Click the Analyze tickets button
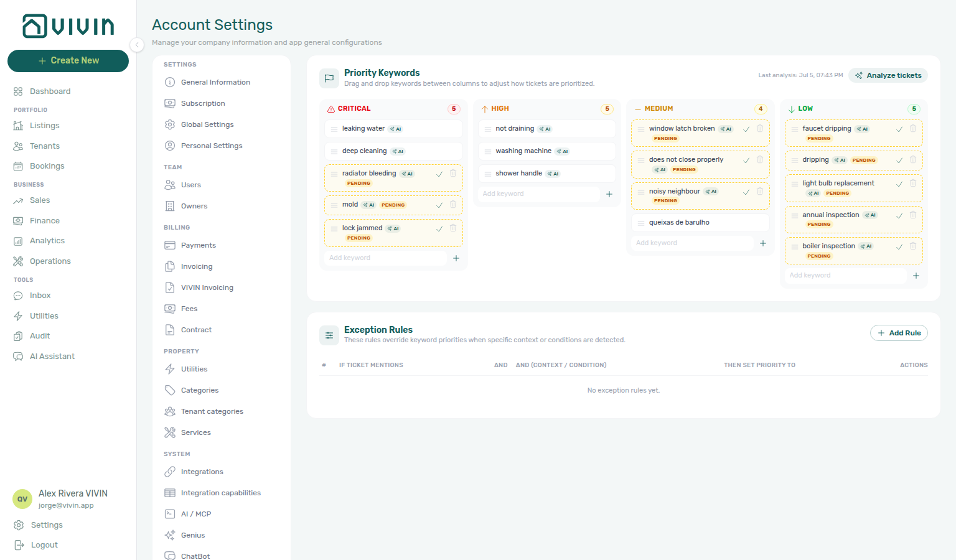The image size is (956, 560). tap(888, 75)
